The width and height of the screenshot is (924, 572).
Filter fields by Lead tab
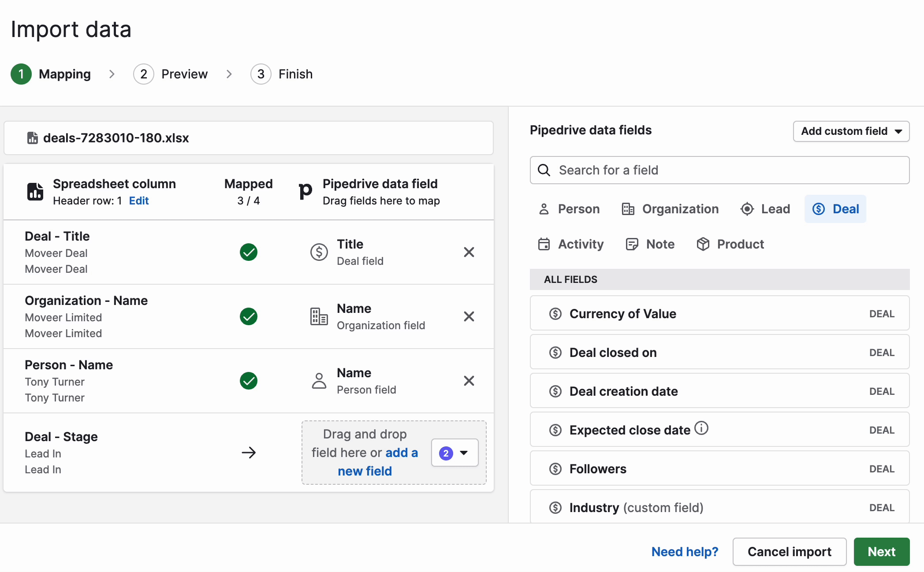(765, 209)
